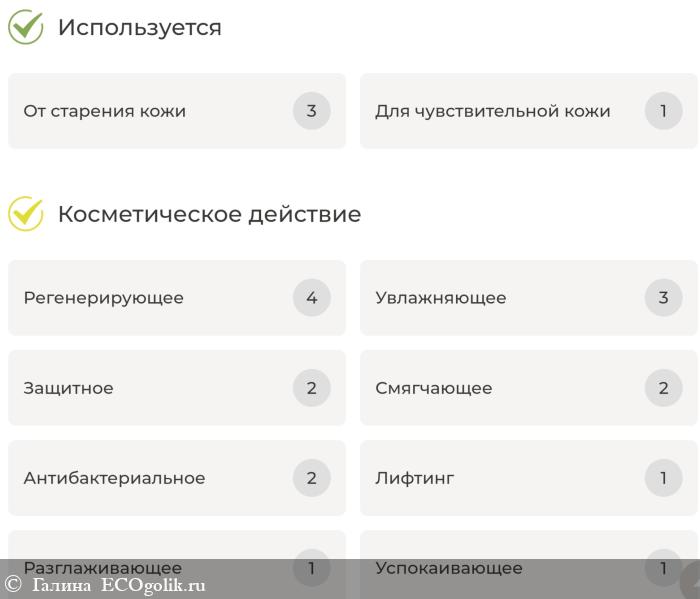Screen dimensions: 700x599
Task: Select the Антибактериальное action tile
Action: point(150,478)
